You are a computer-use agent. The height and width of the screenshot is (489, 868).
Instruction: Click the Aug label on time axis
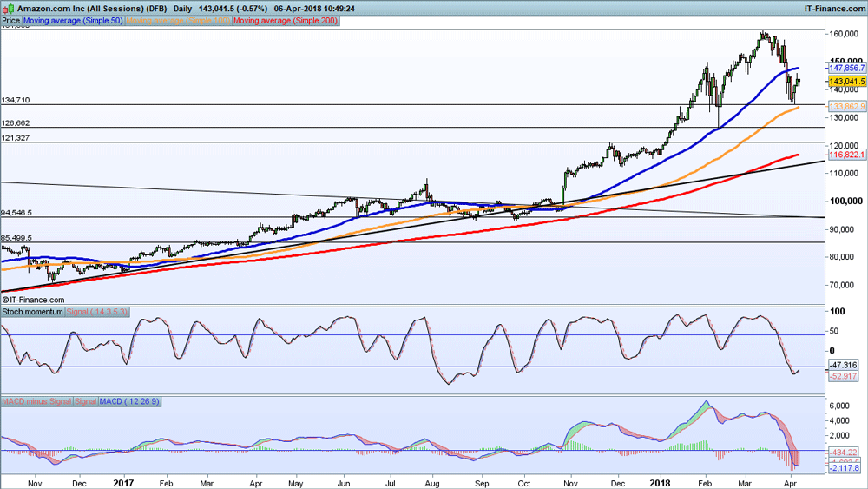pyautogui.click(x=432, y=484)
